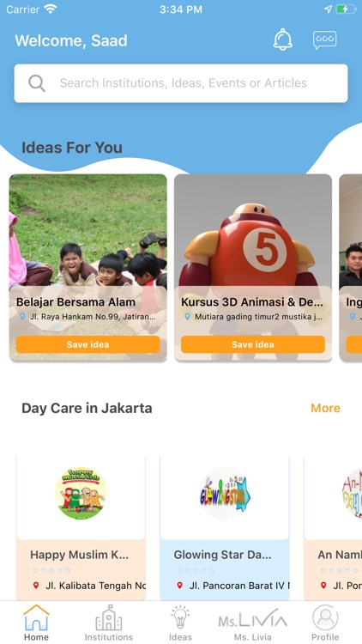Tap the Belajar Bersama Alam photo
Viewport: 362px width, 644px height.
(x=87, y=230)
